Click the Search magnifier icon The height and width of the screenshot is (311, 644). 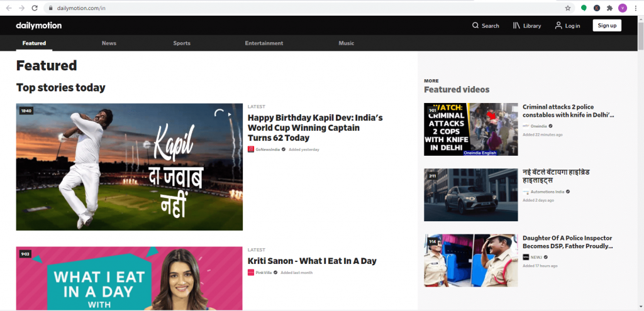click(x=475, y=25)
